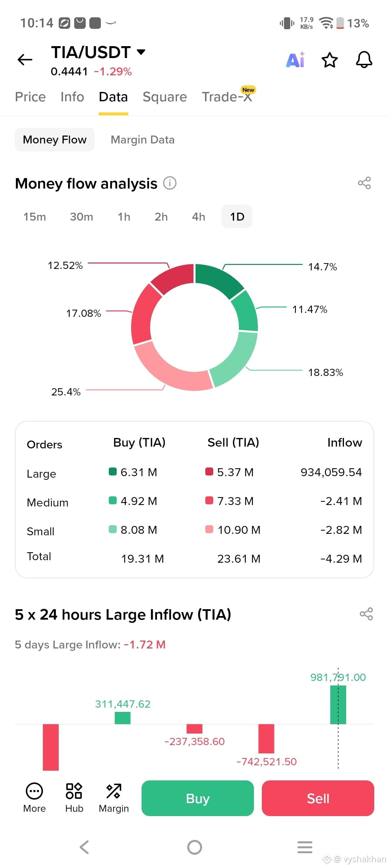The height and width of the screenshot is (868, 389).
Task: Open the AI assistant icon
Action: (x=295, y=59)
